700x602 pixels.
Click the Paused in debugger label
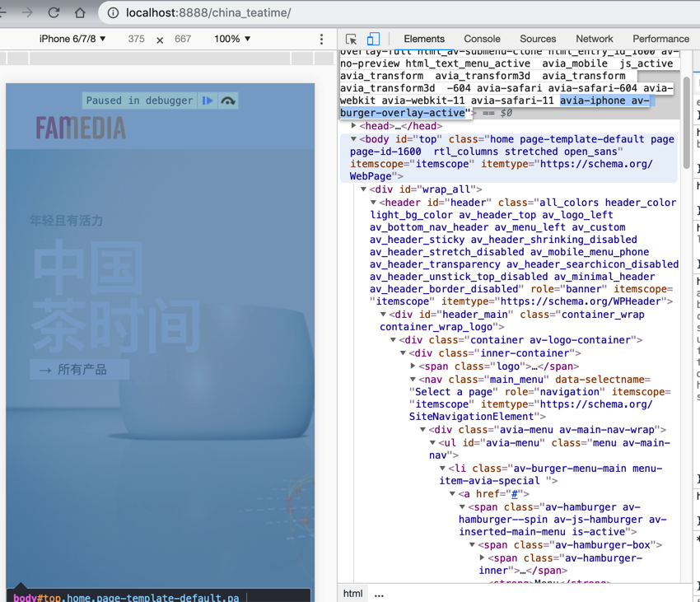(x=139, y=100)
